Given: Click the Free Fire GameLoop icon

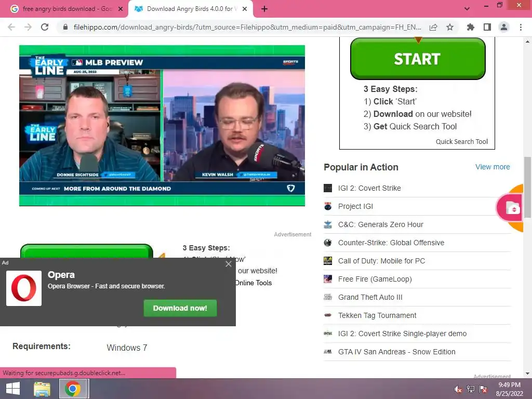Looking at the screenshot, I should [328, 279].
